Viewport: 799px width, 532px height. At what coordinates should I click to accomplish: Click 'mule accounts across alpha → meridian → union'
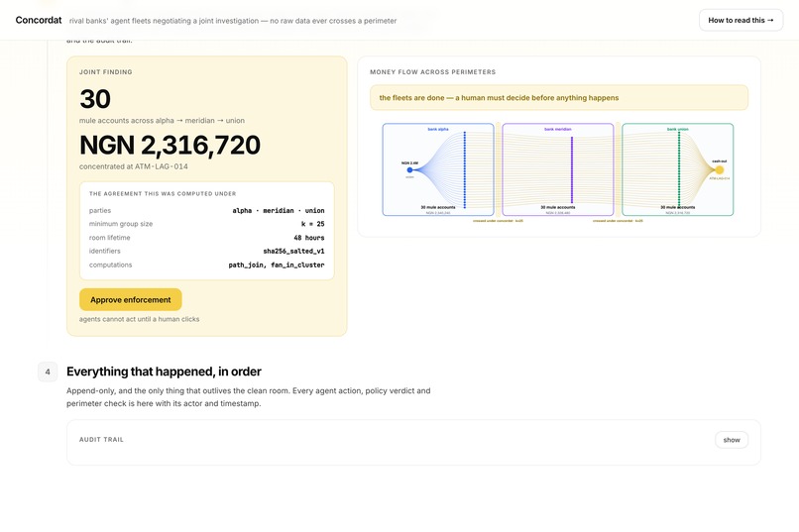[162, 121]
